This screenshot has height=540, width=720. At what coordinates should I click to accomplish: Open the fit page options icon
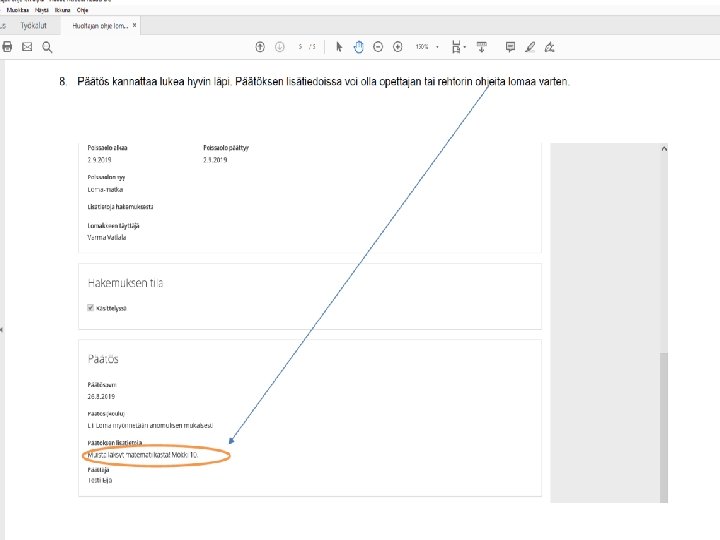click(x=456, y=47)
